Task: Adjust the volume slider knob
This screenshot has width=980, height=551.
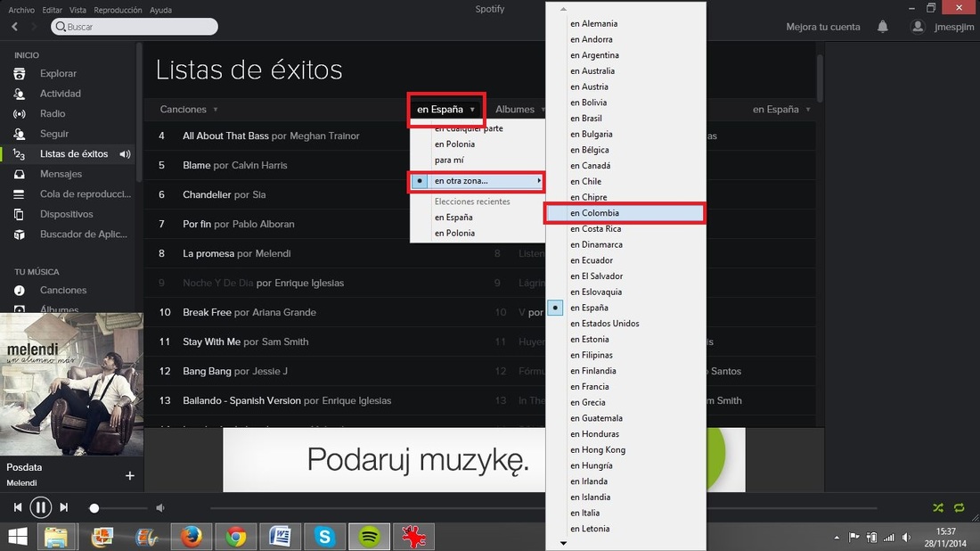Action: 94,508
